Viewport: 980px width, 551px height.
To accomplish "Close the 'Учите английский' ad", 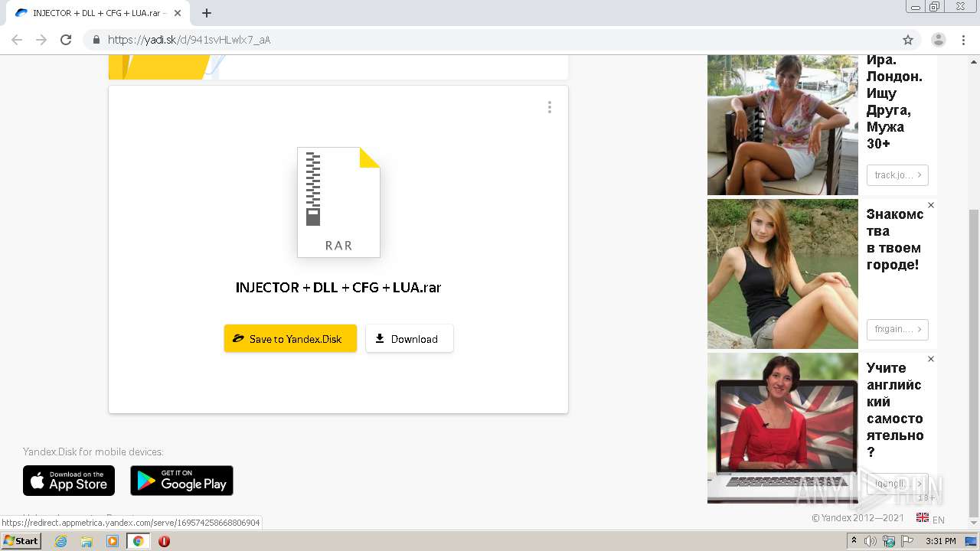I will pos(931,359).
